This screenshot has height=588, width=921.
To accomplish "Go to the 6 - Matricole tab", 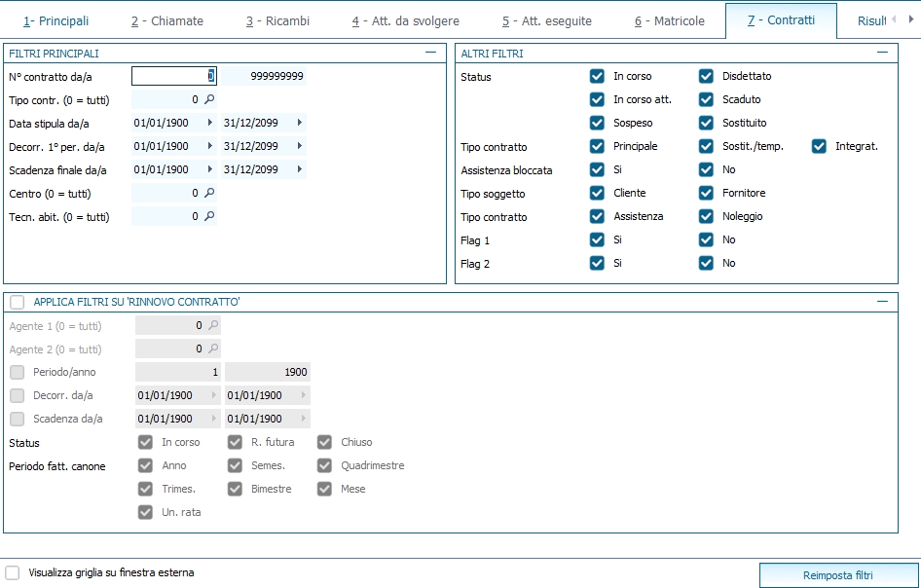I will click(670, 21).
